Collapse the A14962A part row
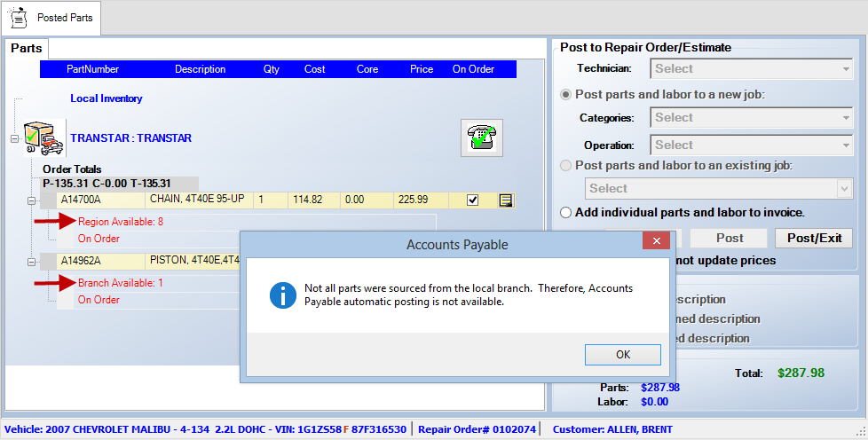This screenshot has width=868, height=440. click(30, 262)
